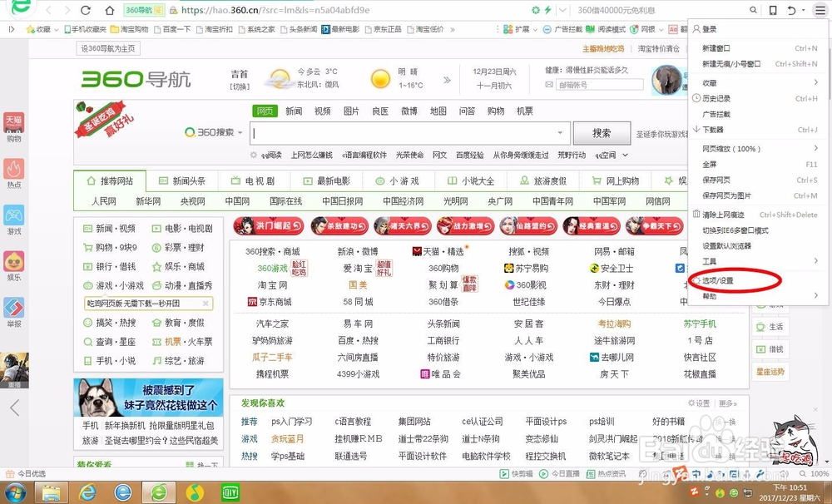Open 网银 online banking icon
The height and width of the screenshot is (504, 832).
tap(633, 29)
